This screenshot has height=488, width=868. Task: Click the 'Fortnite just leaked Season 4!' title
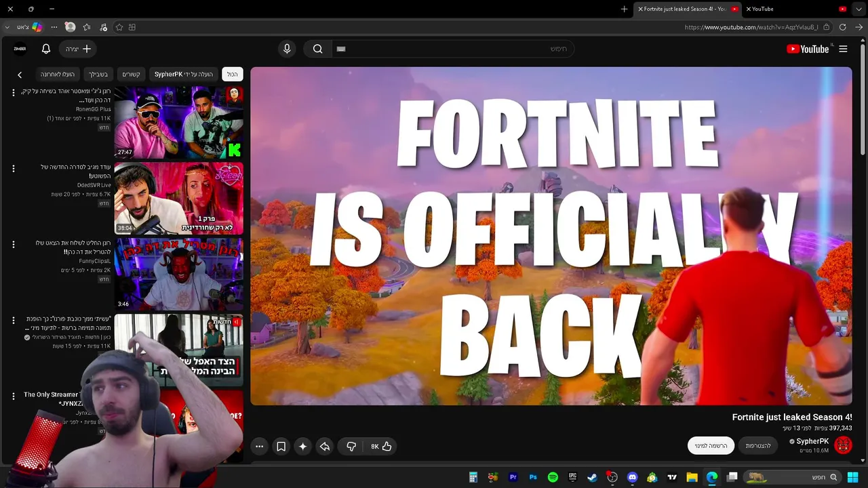coord(792,418)
